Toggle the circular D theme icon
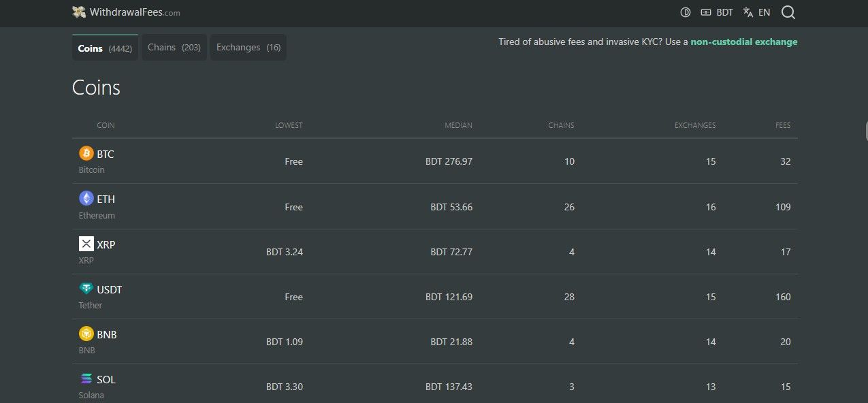 coord(686,12)
